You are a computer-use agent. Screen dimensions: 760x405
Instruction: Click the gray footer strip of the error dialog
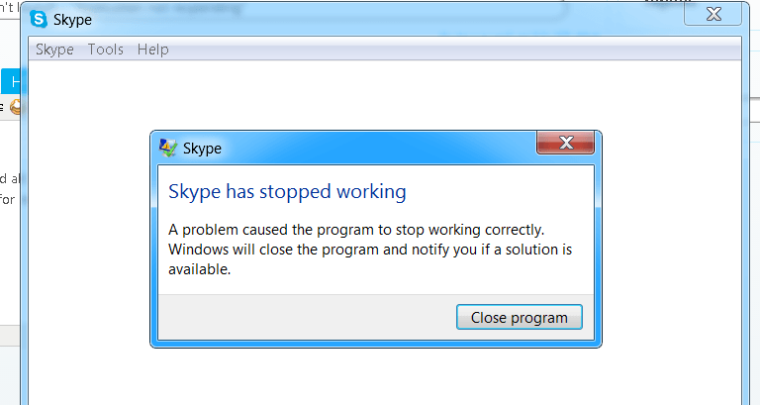coord(300,318)
